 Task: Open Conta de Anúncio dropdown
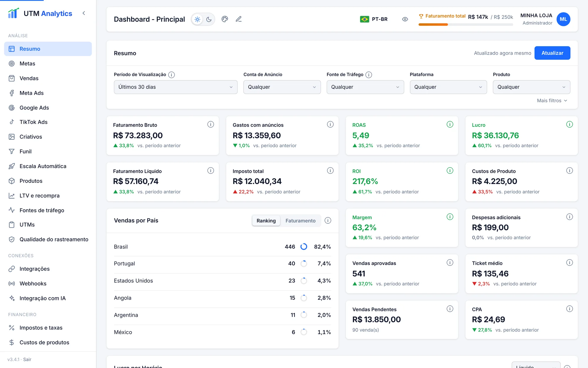282,87
